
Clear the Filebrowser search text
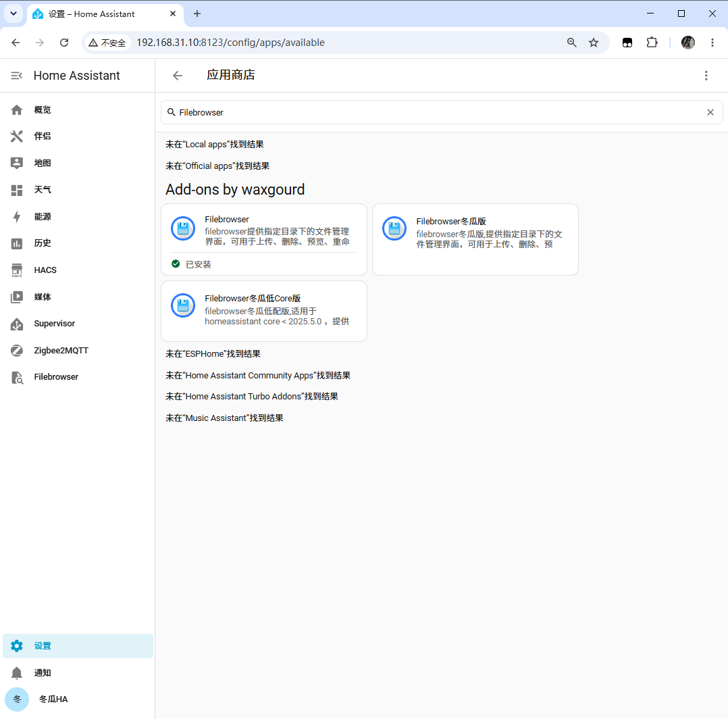[x=710, y=112]
